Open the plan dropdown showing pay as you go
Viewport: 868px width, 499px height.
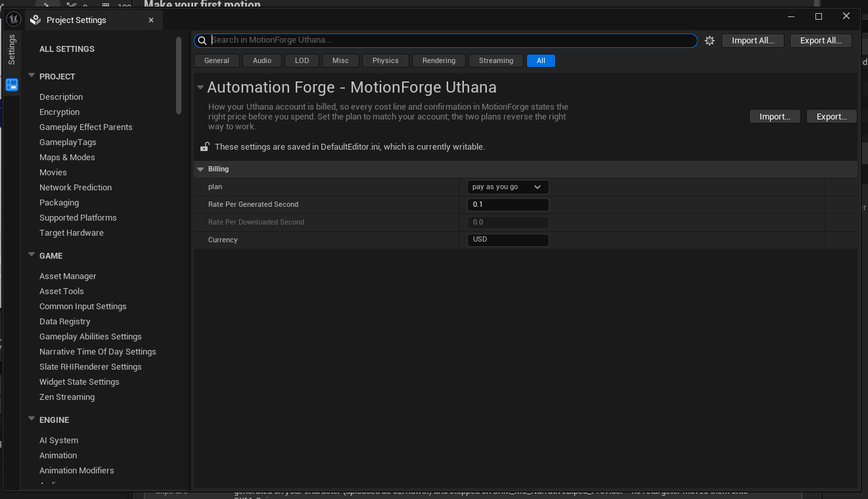coord(508,187)
